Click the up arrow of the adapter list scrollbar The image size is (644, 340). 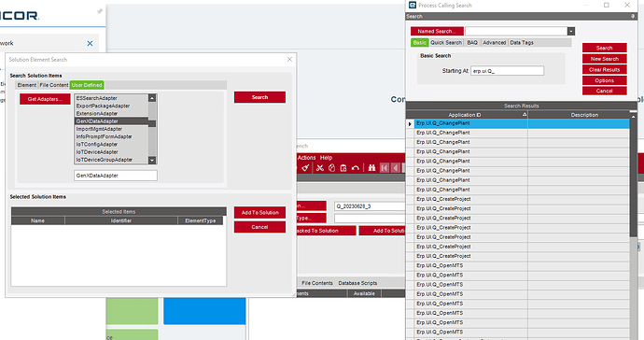pos(152,98)
